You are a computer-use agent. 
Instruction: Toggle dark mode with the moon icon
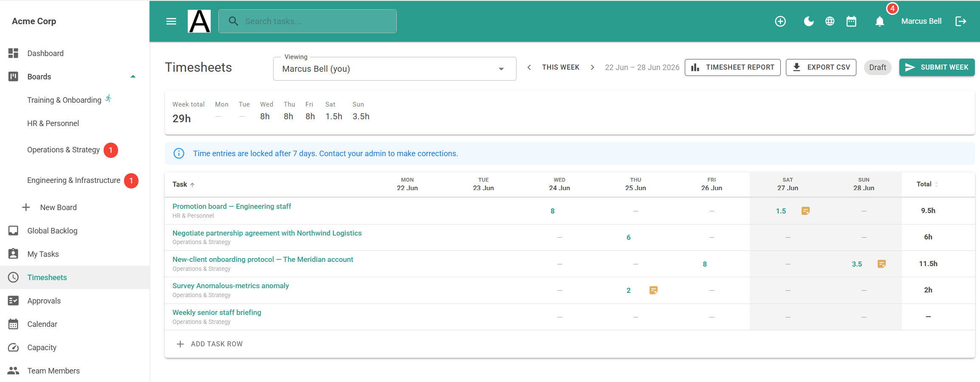coord(808,21)
